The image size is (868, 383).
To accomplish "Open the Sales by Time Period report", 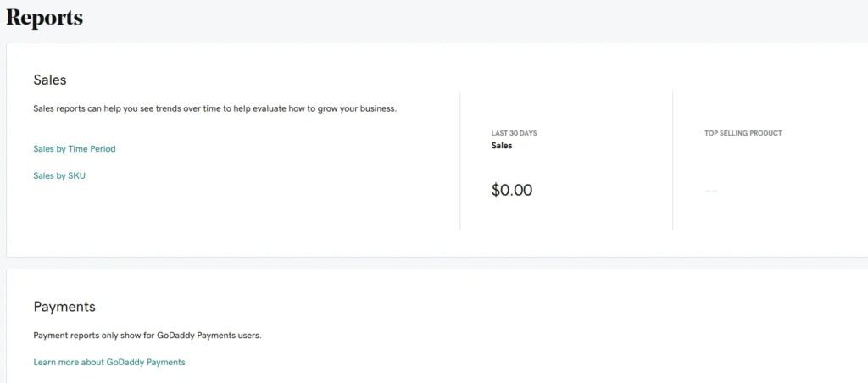I will coord(75,149).
